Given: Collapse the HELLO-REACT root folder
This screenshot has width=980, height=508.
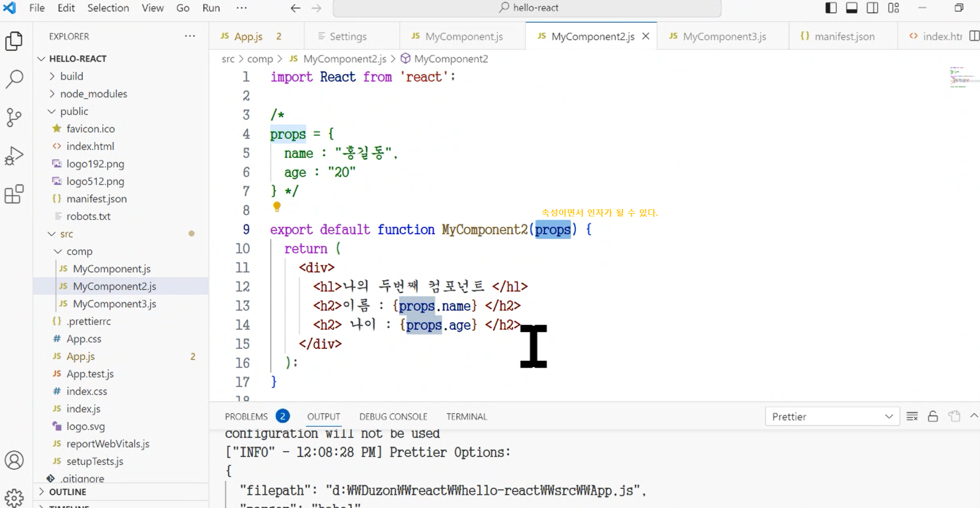Looking at the screenshot, I should [41, 58].
